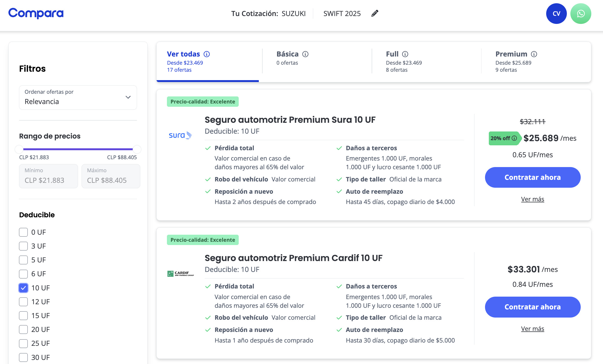Click the Compara logo
603x364 pixels.
point(36,13)
